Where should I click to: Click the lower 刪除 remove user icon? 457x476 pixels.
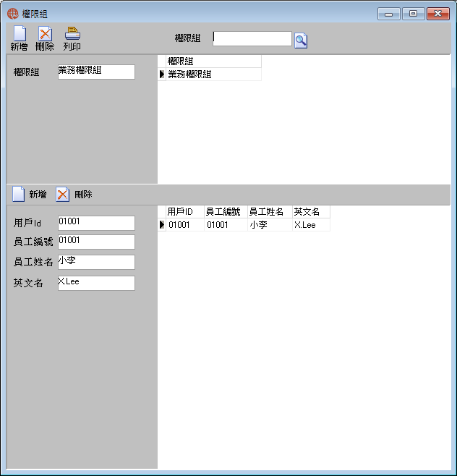tap(62, 195)
